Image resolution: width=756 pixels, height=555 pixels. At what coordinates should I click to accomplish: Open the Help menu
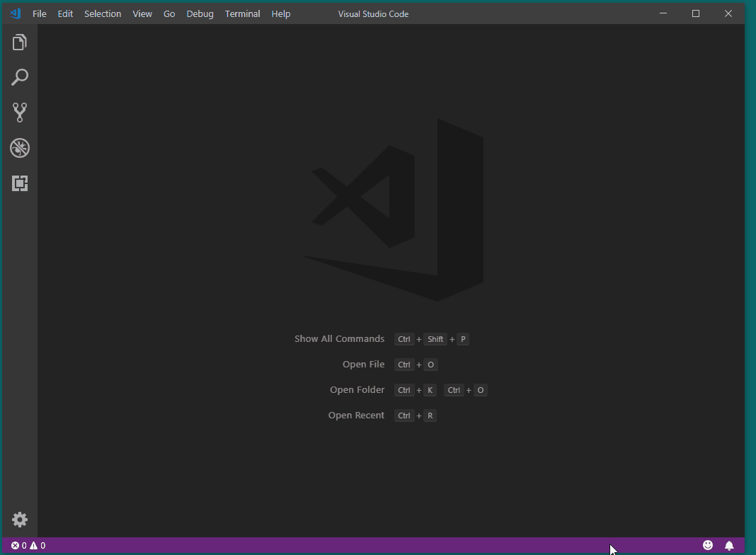coord(280,13)
